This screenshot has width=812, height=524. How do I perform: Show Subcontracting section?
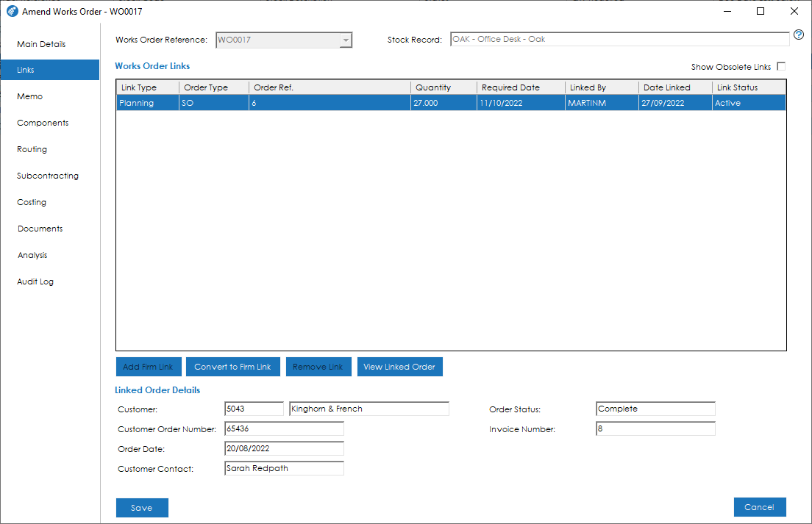point(48,176)
